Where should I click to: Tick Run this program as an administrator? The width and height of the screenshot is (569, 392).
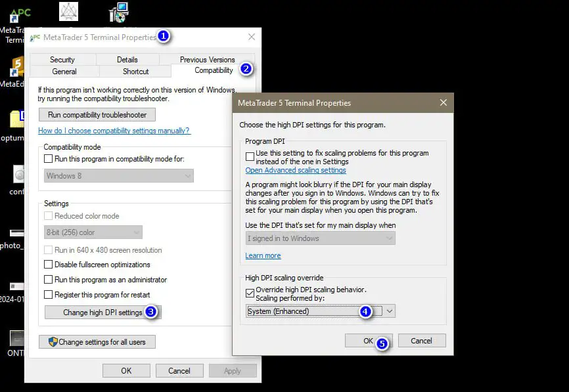48,280
